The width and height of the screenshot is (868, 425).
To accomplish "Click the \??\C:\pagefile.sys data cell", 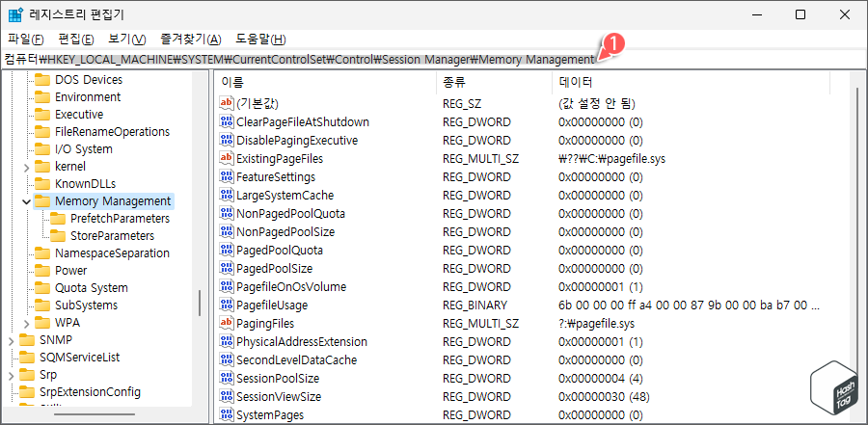I will (611, 159).
